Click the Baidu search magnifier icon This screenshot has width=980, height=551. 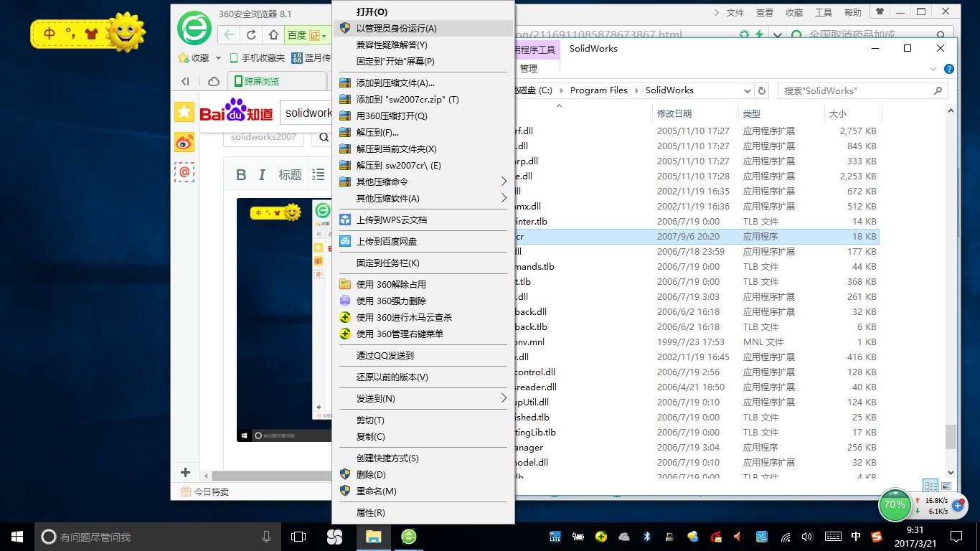pos(323,136)
